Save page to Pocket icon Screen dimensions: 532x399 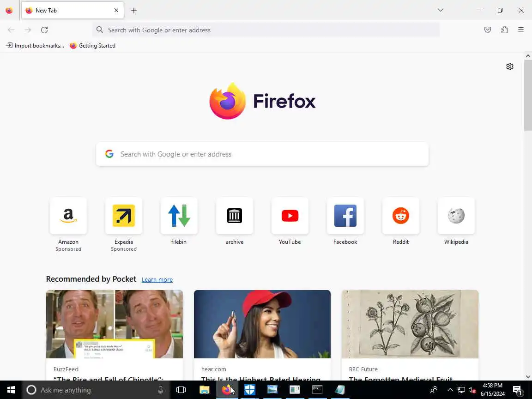488,30
